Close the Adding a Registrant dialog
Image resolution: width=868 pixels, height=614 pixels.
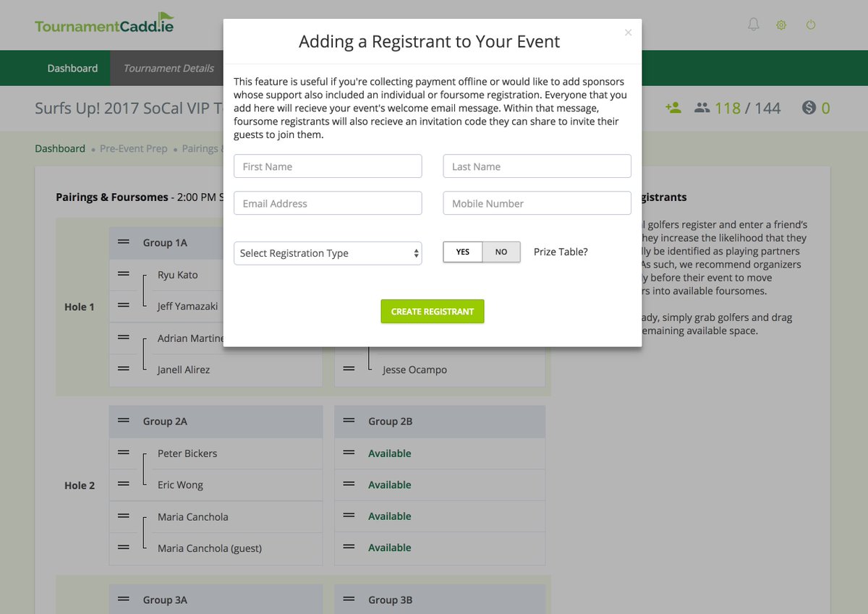click(628, 33)
